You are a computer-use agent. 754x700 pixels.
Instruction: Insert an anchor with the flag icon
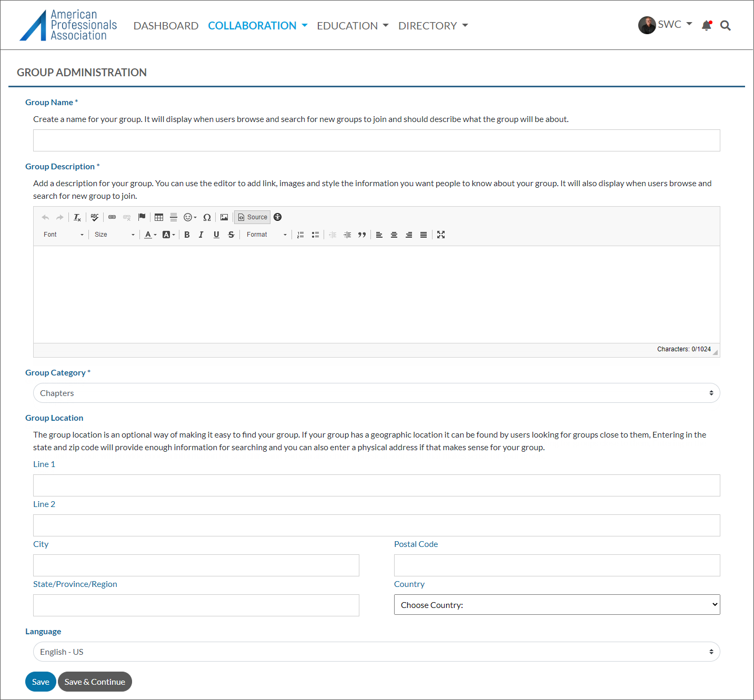pyautogui.click(x=142, y=217)
